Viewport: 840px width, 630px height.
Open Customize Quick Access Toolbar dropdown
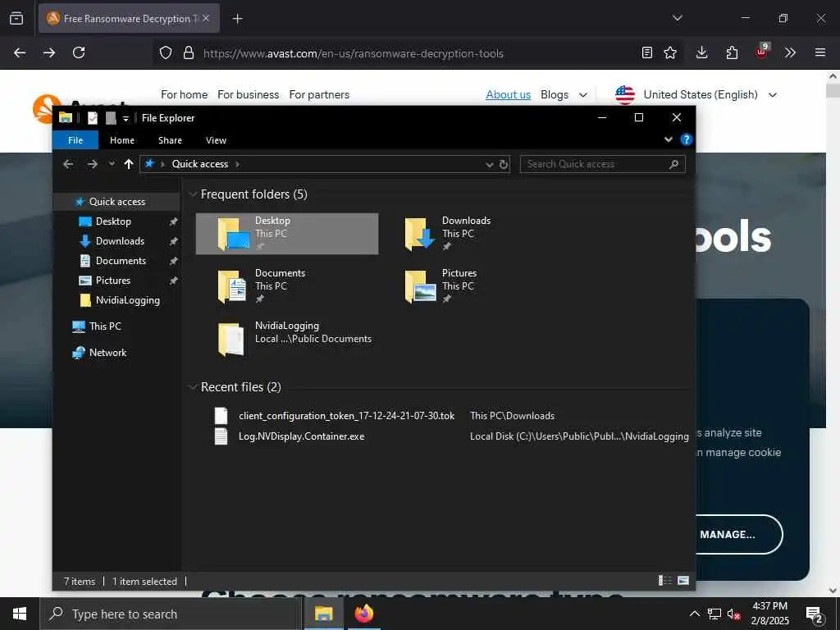(x=126, y=118)
